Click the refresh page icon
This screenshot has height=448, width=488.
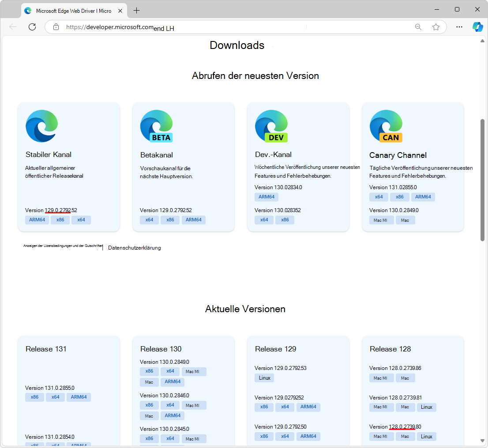pyautogui.click(x=32, y=27)
